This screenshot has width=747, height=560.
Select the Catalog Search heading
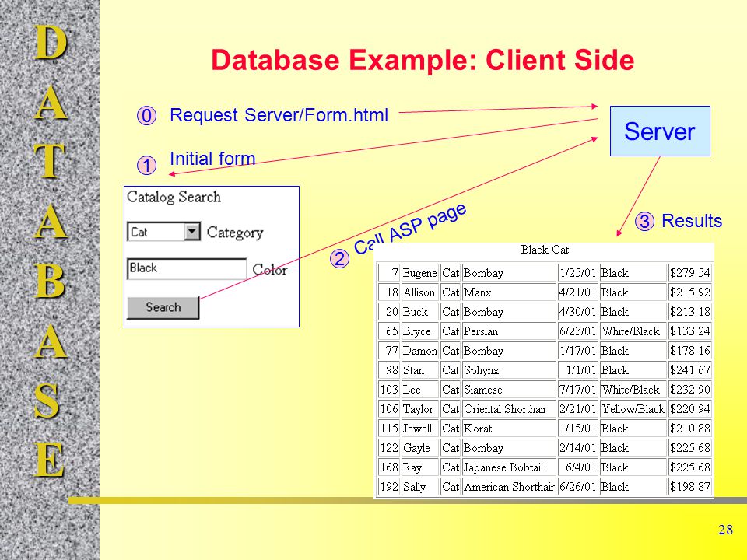click(174, 197)
